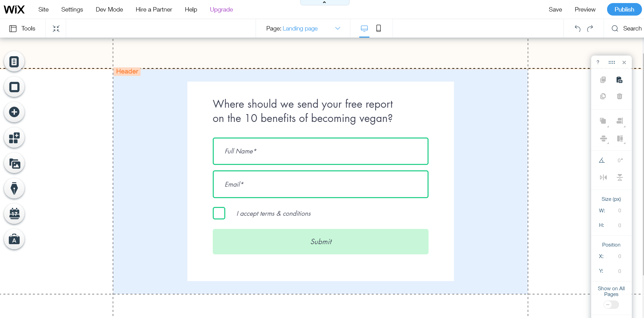644x318 pixels.
Task: Expand the Landing page dropdown
Action: (x=337, y=28)
